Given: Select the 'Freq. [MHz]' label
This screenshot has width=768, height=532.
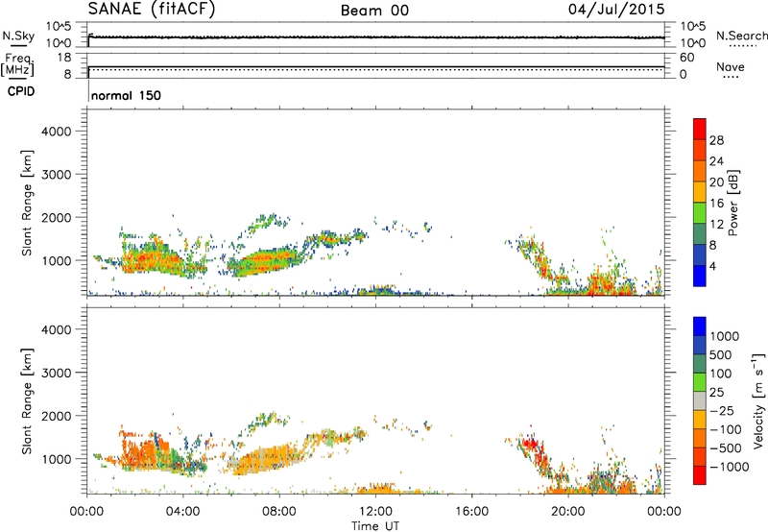Looking at the screenshot, I should pyautogui.click(x=18, y=64).
